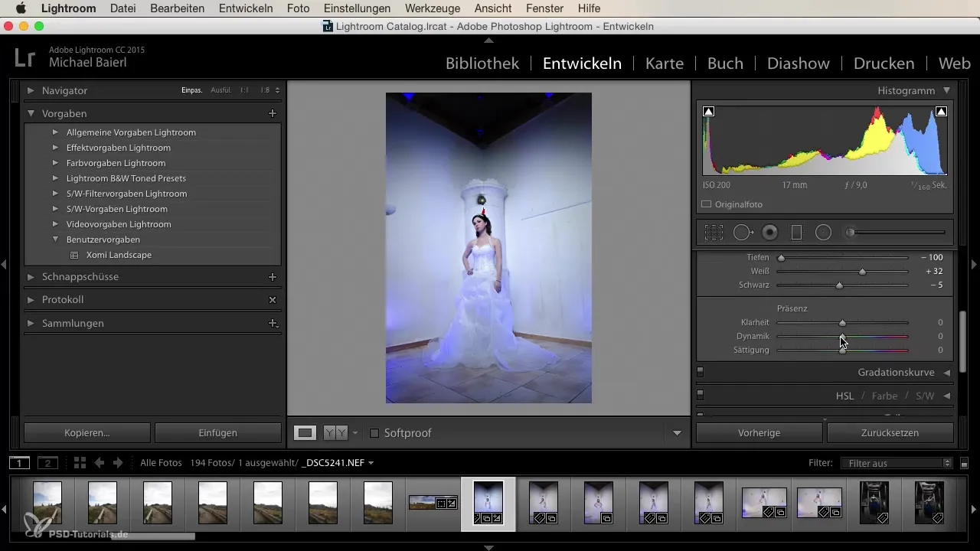Select the Adjustment Brush tool
This screenshot has height=551, width=980.
[x=896, y=233]
